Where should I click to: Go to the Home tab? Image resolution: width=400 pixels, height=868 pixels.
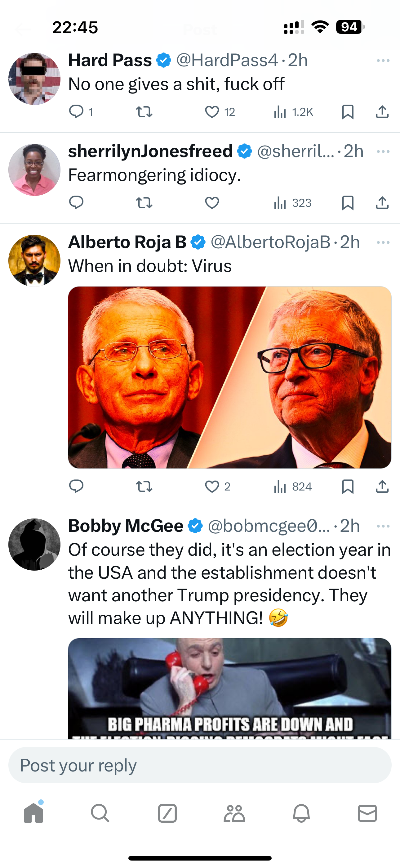[34, 813]
